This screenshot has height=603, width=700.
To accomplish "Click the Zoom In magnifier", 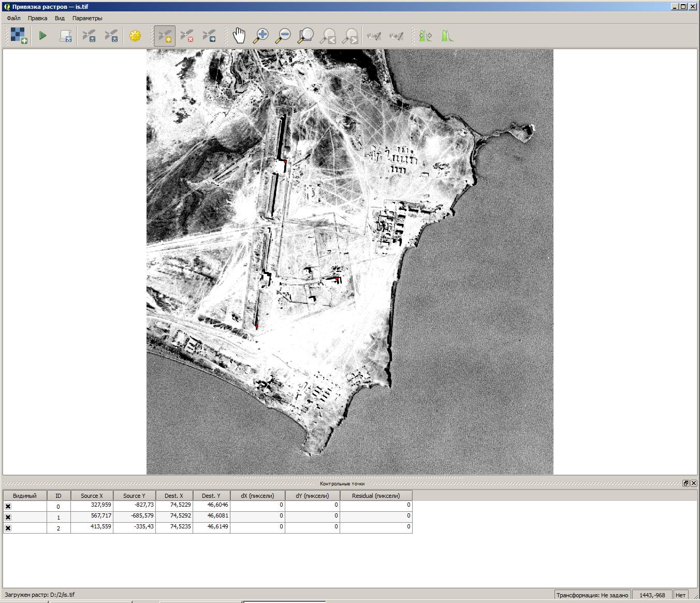I will 260,36.
